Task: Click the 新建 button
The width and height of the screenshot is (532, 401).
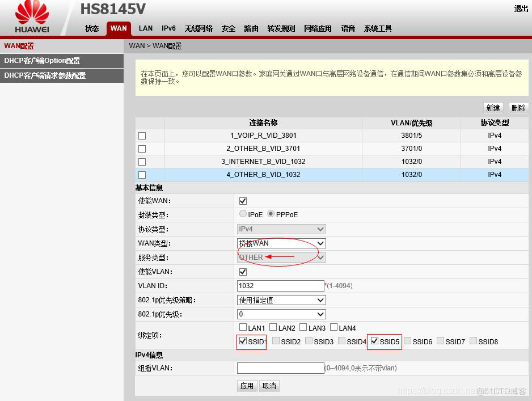Action: (493, 107)
